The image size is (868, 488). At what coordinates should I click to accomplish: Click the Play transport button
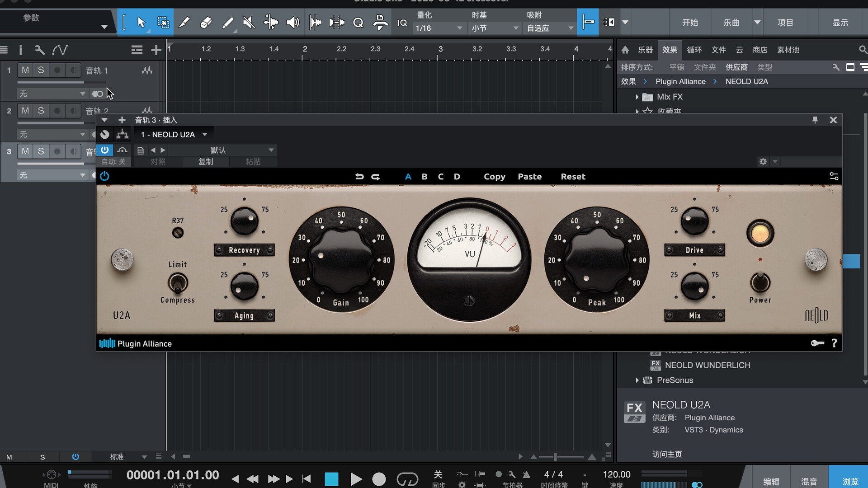tap(356, 479)
